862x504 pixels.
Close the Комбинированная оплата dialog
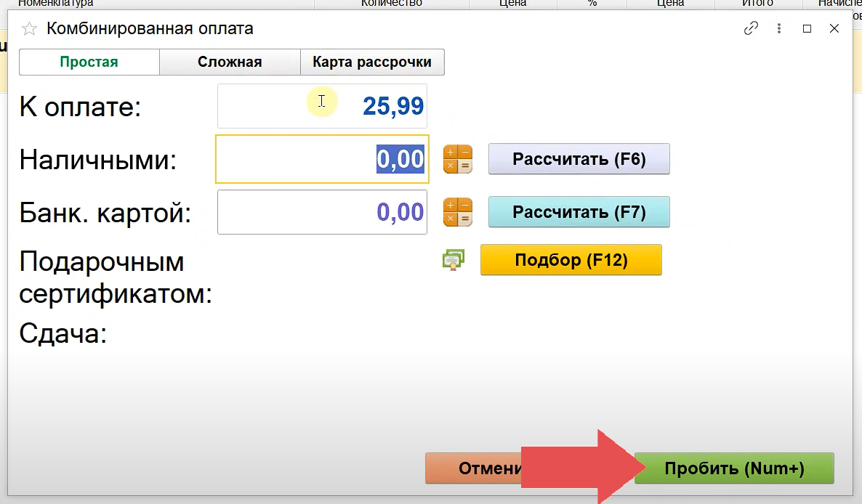tap(834, 29)
